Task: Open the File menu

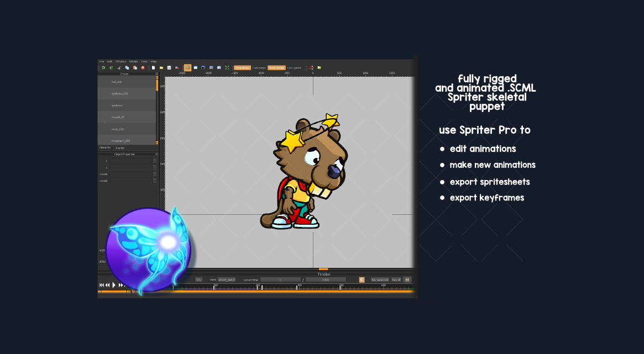Action: point(102,61)
